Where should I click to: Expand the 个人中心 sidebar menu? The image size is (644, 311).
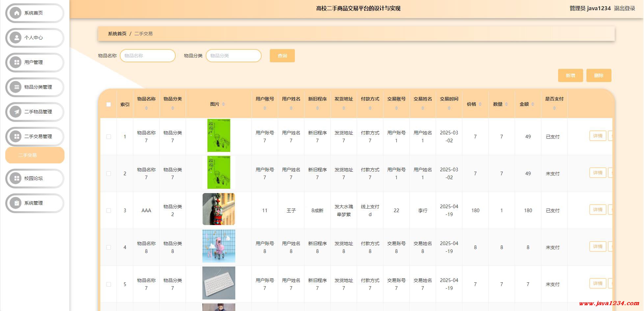coord(35,38)
